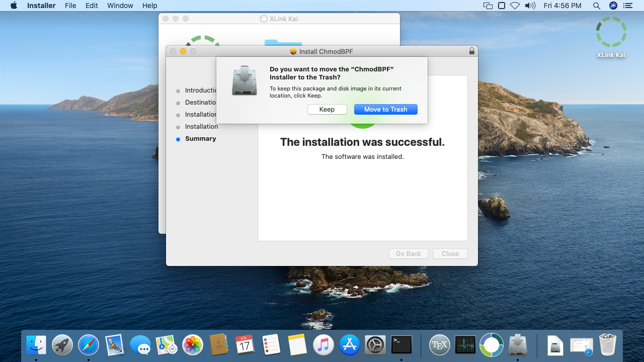
Task: Open System Preferences in the Dock
Action: coord(375,345)
